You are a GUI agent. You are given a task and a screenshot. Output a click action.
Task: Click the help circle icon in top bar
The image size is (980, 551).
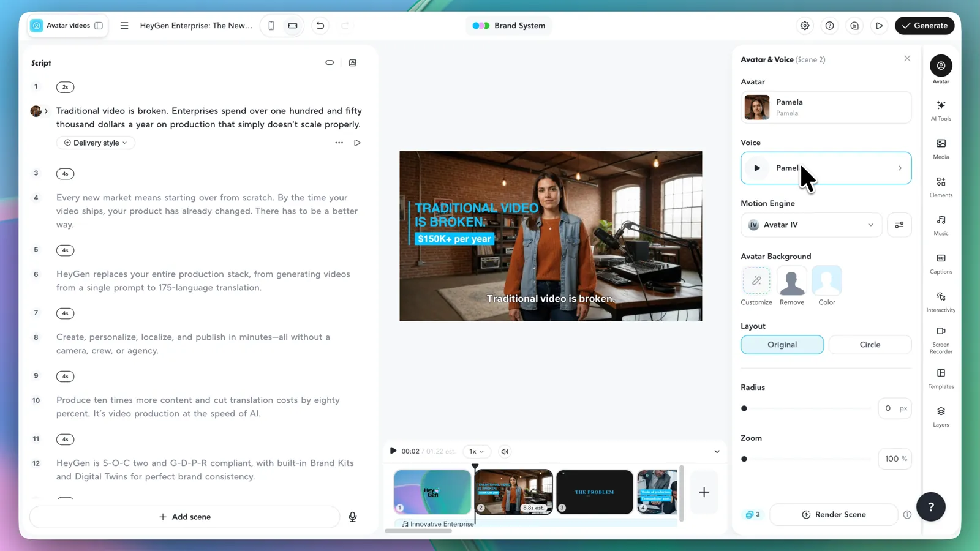pos(829,26)
